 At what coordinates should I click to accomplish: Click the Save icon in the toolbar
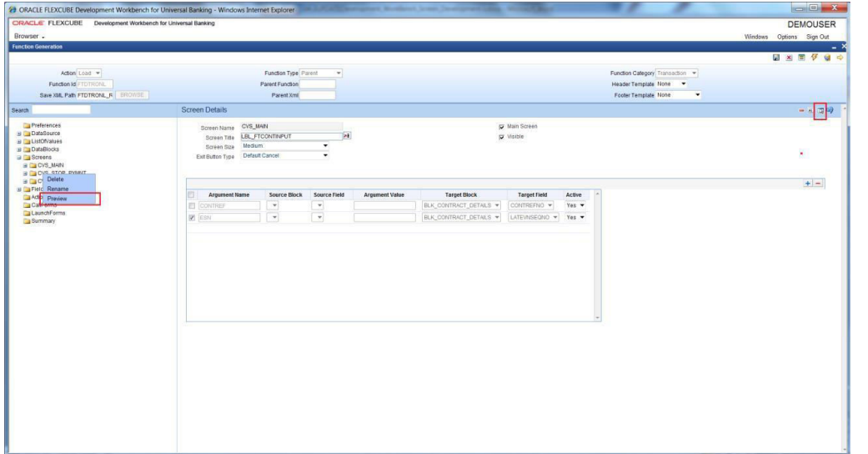click(776, 58)
